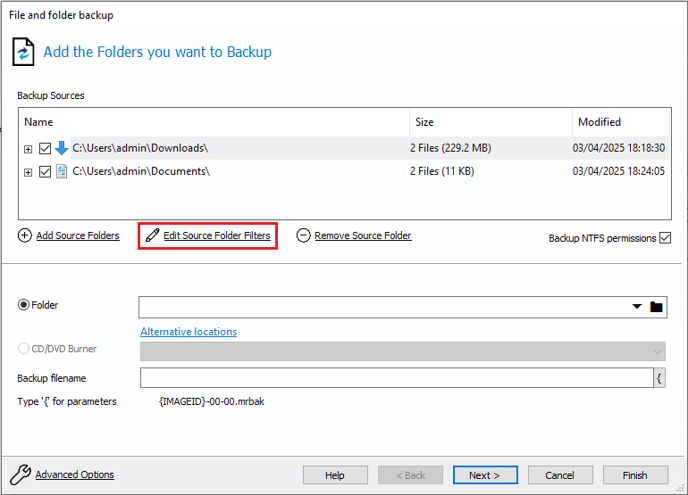
Task: Click the Next button
Action: 485,475
